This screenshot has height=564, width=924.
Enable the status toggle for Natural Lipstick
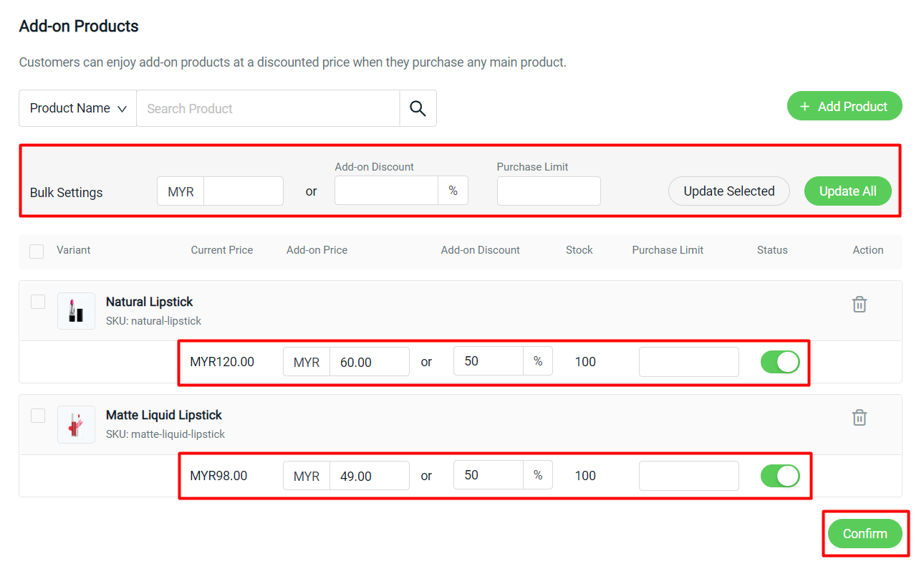780,362
